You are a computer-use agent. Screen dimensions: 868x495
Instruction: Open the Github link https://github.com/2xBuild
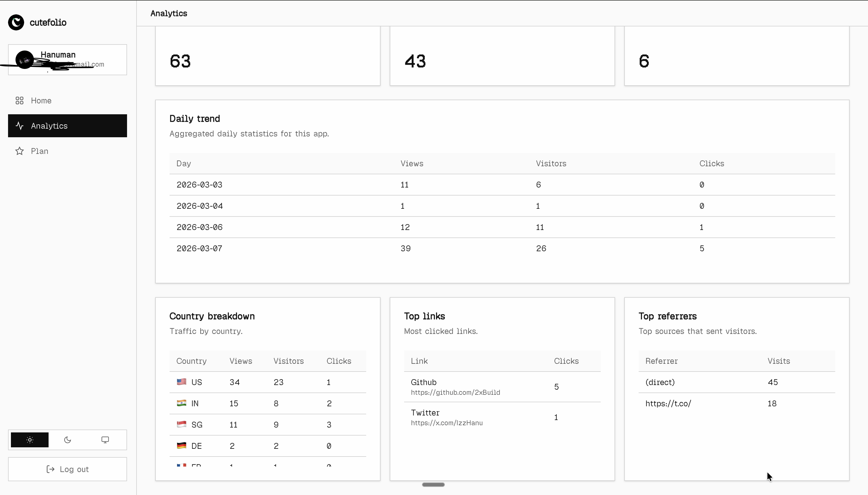(x=455, y=392)
